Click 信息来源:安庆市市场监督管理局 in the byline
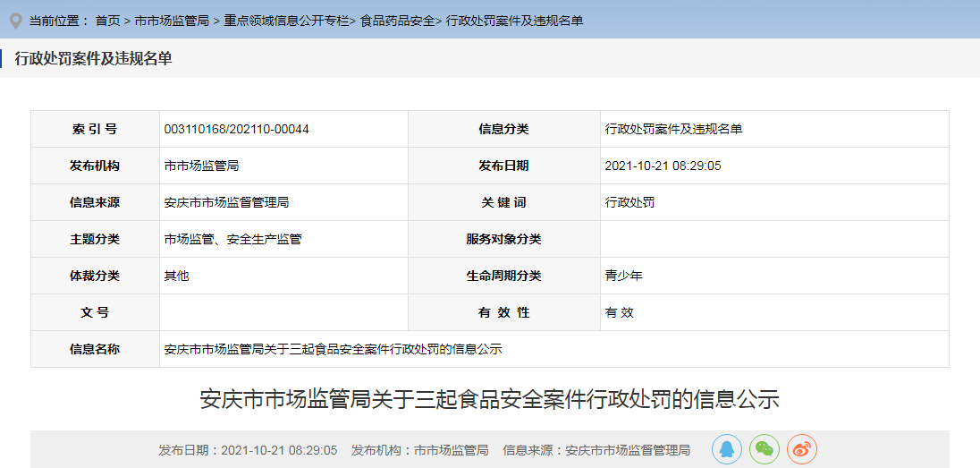Viewport: 980px width, 468px height. point(596,450)
